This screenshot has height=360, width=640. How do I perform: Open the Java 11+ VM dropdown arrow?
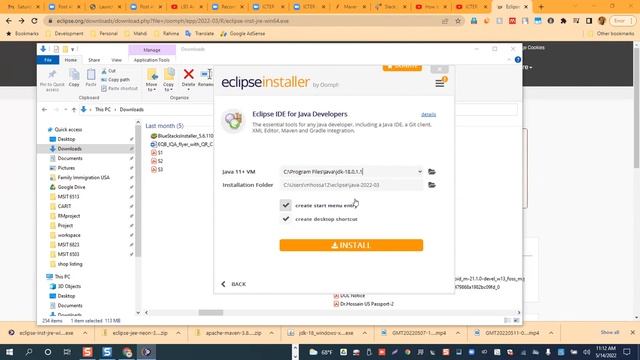pos(420,172)
